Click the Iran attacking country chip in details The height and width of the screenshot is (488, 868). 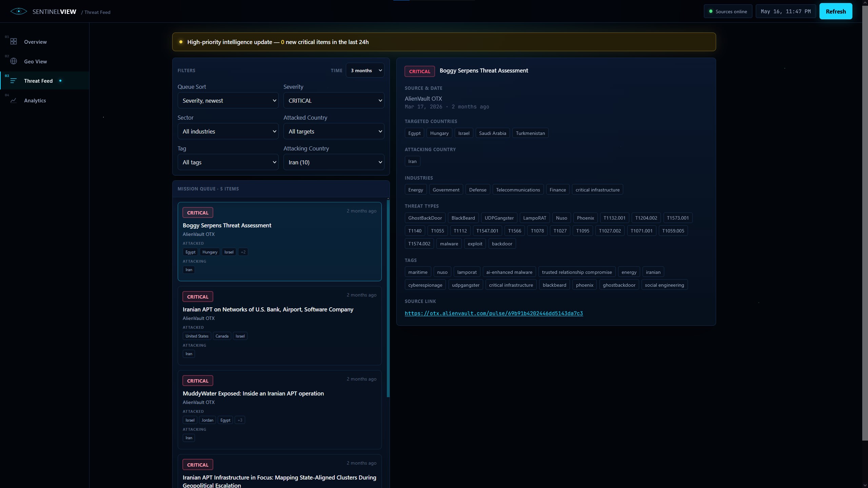tap(412, 161)
